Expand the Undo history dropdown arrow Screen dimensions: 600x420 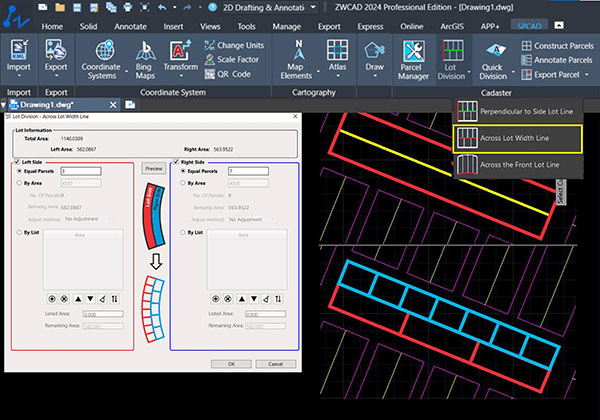click(174, 7)
